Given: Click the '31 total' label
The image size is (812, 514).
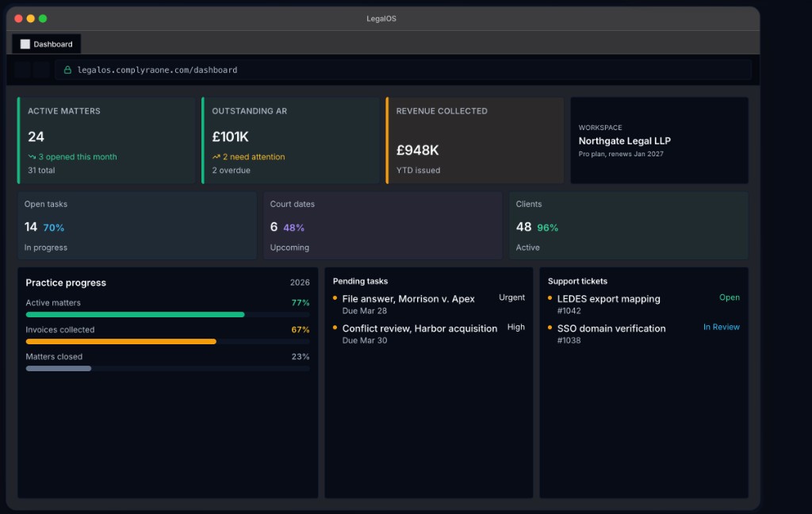Looking at the screenshot, I should tap(41, 170).
